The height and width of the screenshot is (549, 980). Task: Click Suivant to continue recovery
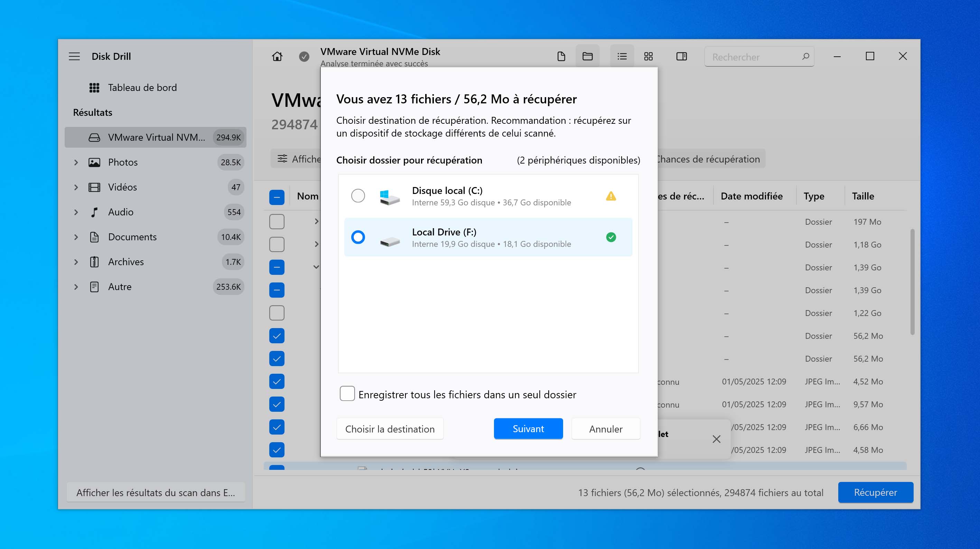(528, 429)
